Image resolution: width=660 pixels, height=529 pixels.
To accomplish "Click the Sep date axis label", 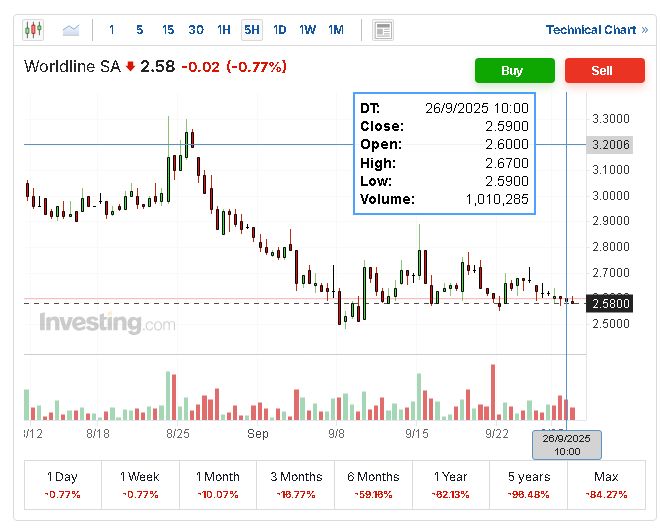I will (x=258, y=433).
